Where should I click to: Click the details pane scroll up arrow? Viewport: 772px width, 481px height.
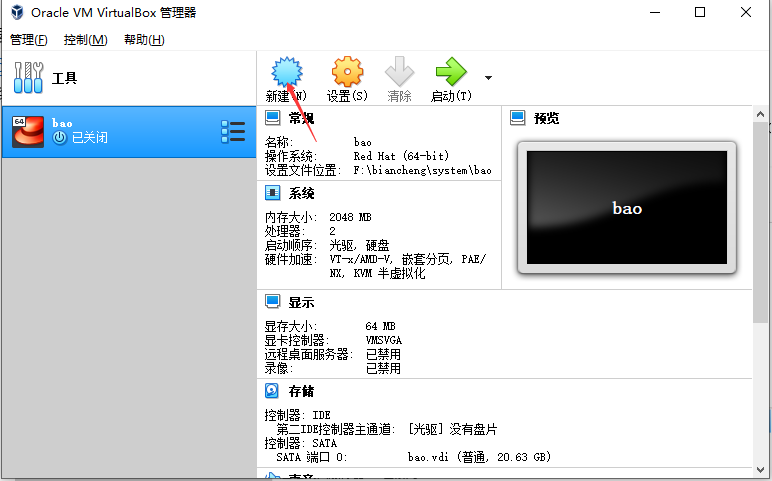(760, 114)
